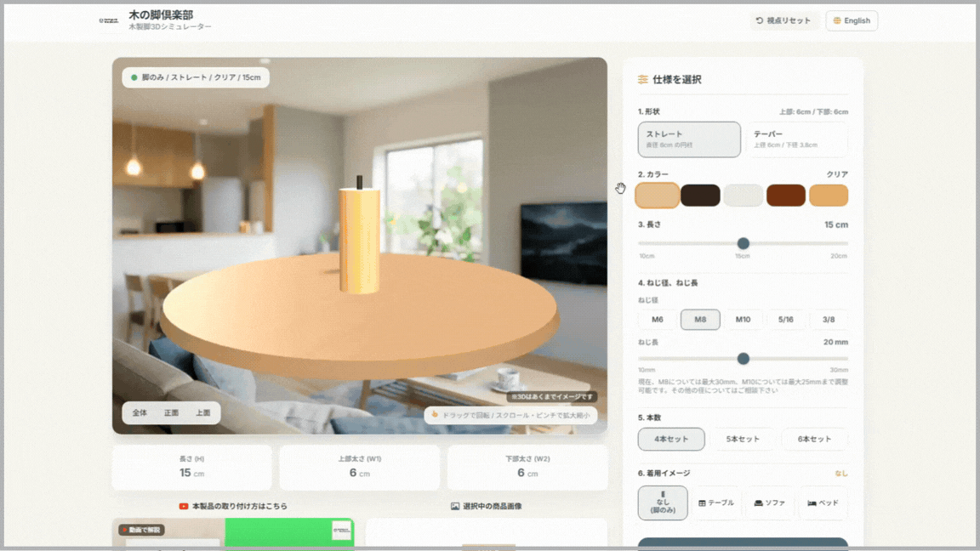
Task: Choose the 6本セット quantity
Action: (814, 439)
